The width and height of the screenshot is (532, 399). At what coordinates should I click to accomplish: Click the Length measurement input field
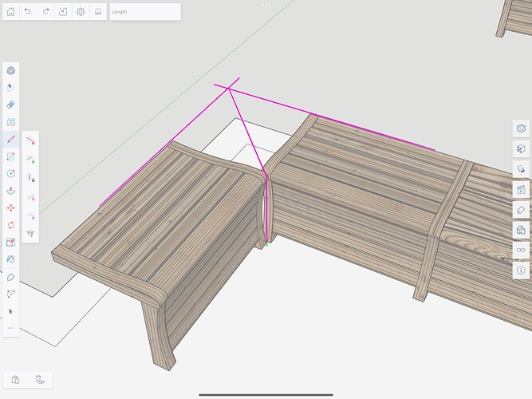[x=145, y=11]
